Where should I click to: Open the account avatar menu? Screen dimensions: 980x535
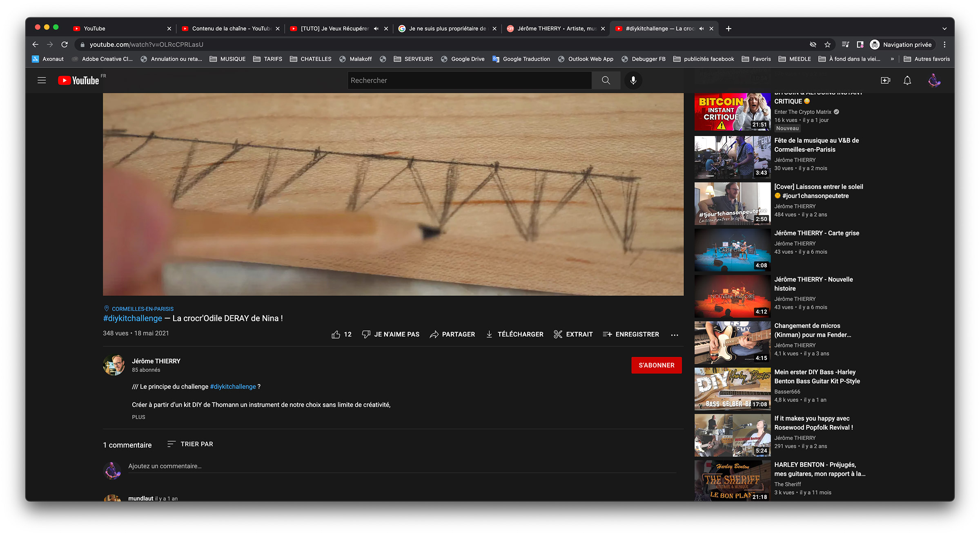click(x=934, y=81)
